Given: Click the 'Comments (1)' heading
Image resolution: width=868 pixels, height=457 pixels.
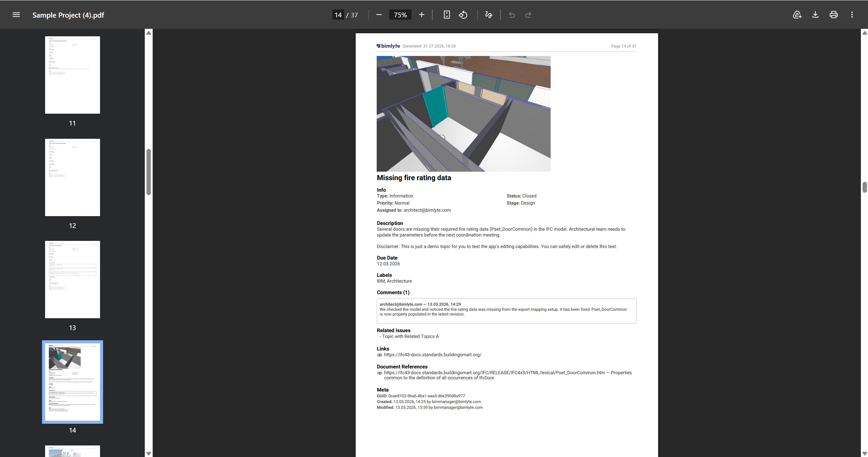Looking at the screenshot, I should pos(393,292).
